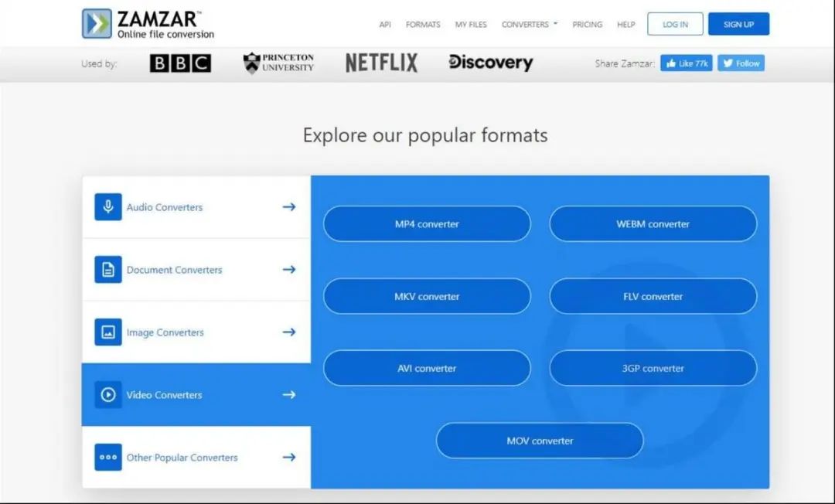Open the CONVERTERS dropdown menu

528,24
